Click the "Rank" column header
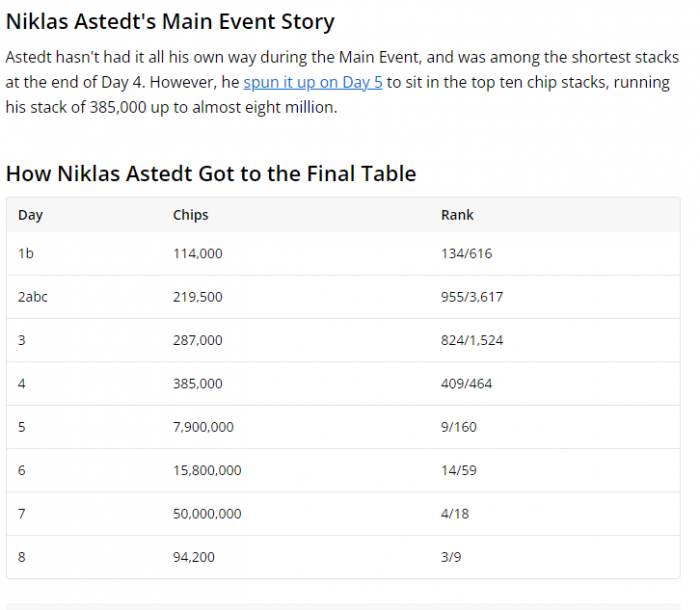 coord(457,215)
